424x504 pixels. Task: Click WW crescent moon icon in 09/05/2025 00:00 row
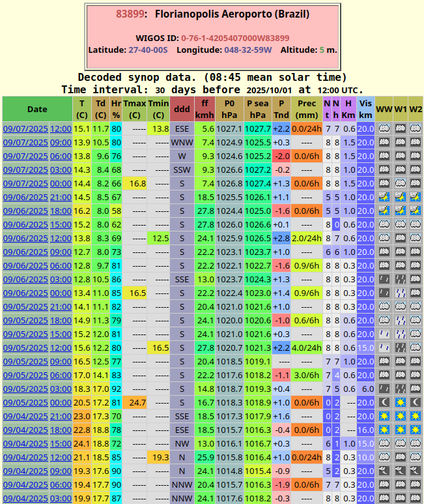tap(384, 402)
